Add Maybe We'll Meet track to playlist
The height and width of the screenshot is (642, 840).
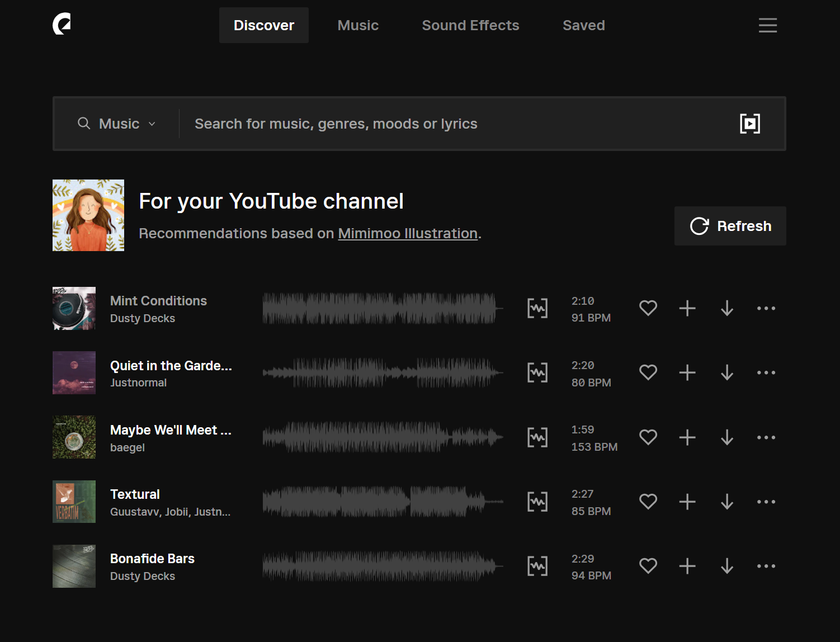pyautogui.click(x=687, y=437)
